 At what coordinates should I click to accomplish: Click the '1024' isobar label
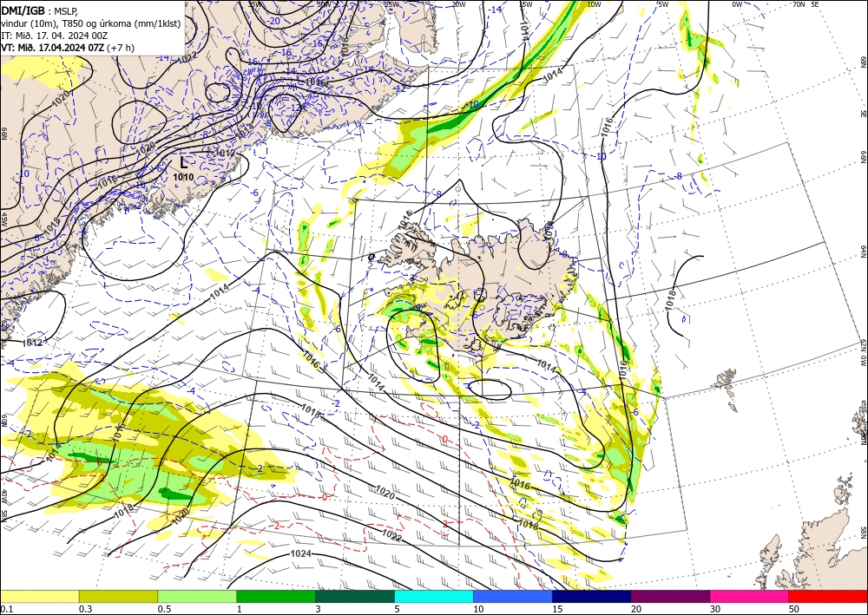300,553
